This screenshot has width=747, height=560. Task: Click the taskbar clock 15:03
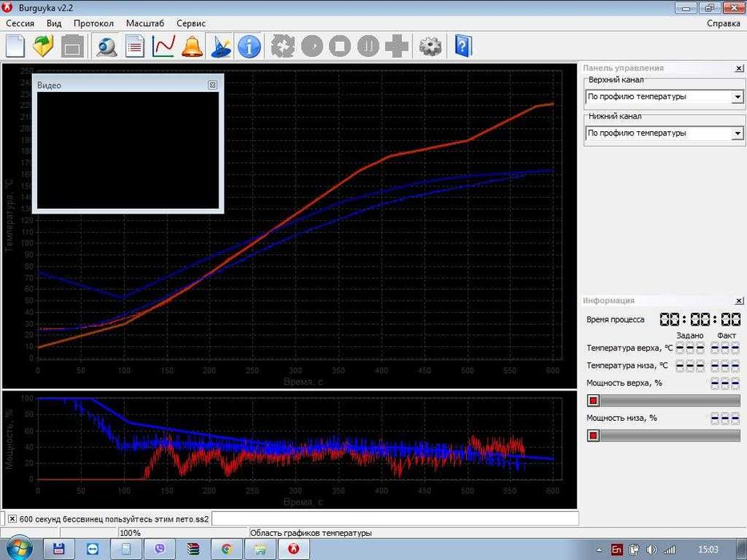pyautogui.click(x=708, y=550)
